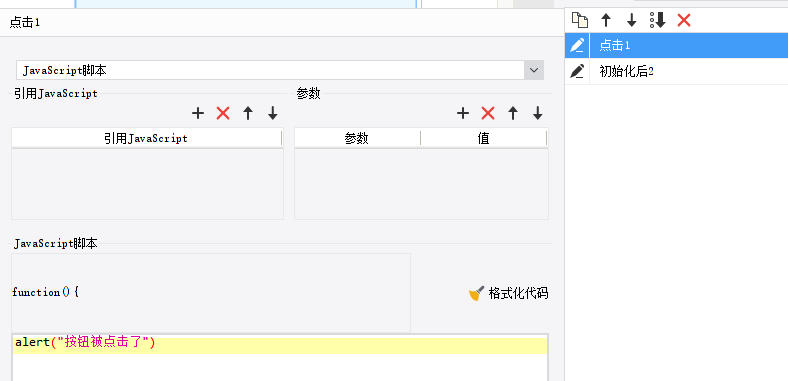Move the 引用JavaScript entry down
This screenshot has width=788, height=381.
pyautogui.click(x=273, y=114)
